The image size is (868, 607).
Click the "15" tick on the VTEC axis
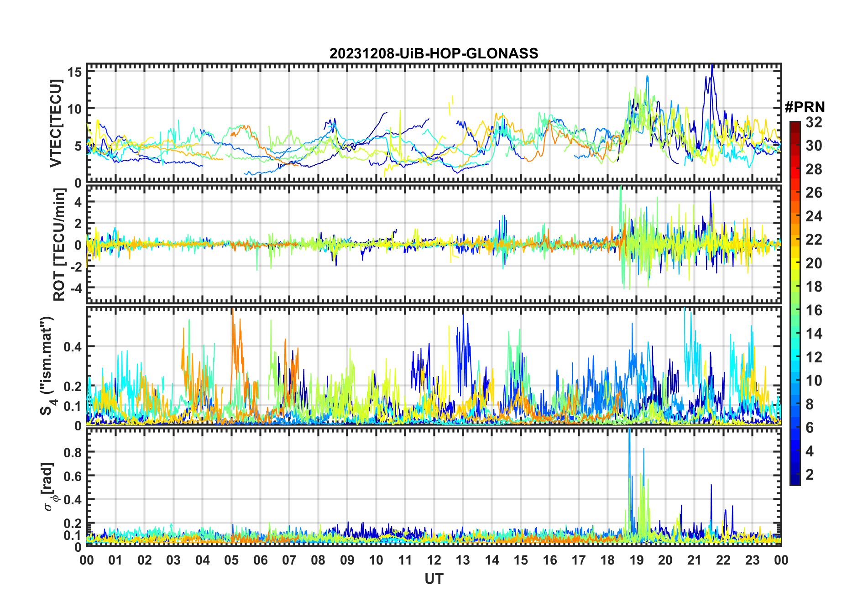point(75,72)
